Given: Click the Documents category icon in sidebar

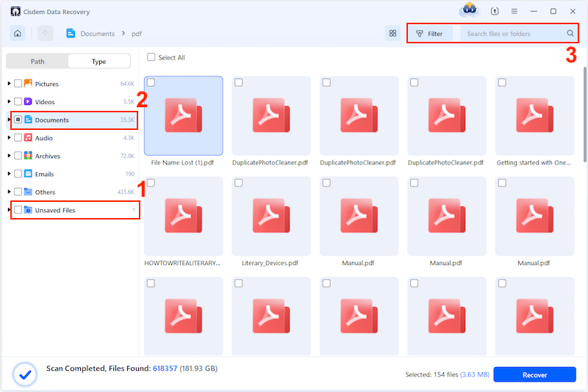Looking at the screenshot, I should [x=28, y=120].
